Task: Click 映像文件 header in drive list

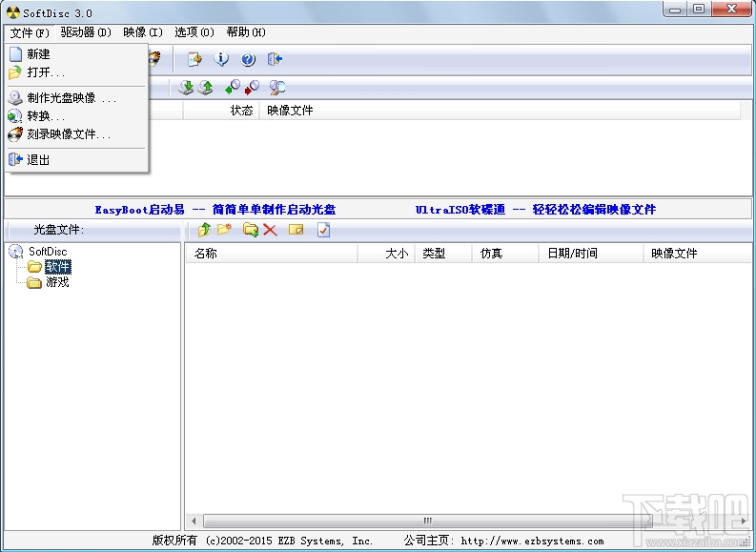Action: tap(500, 111)
